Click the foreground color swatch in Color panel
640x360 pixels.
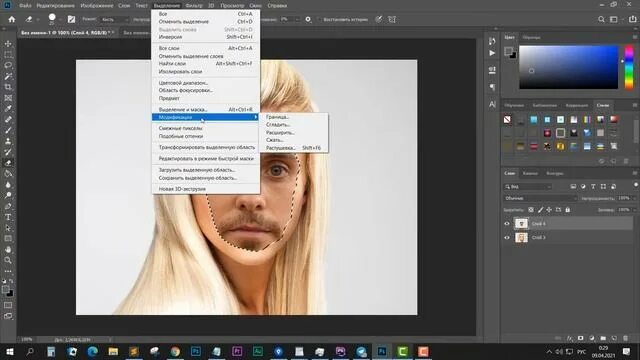pyautogui.click(x=508, y=51)
